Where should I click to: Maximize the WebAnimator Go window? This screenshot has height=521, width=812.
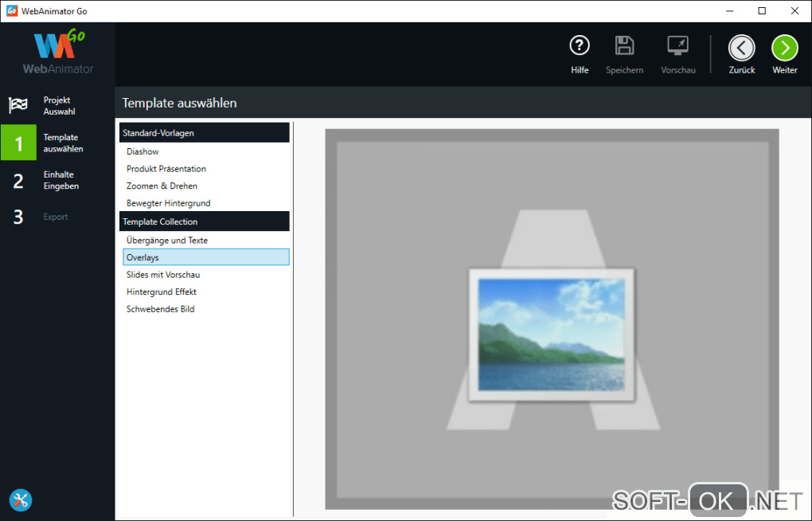pos(762,11)
